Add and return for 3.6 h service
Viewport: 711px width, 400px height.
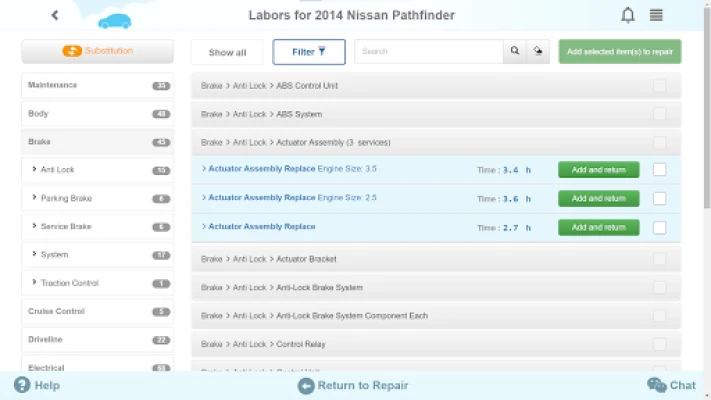(x=599, y=199)
